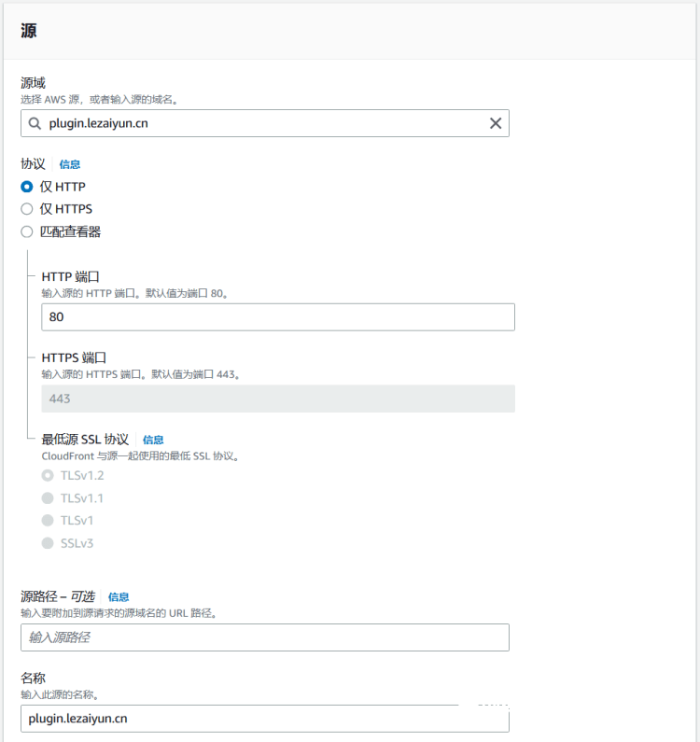Select TLSv1.2 as minimum SSL protocol
700x742 pixels.
tap(48, 475)
